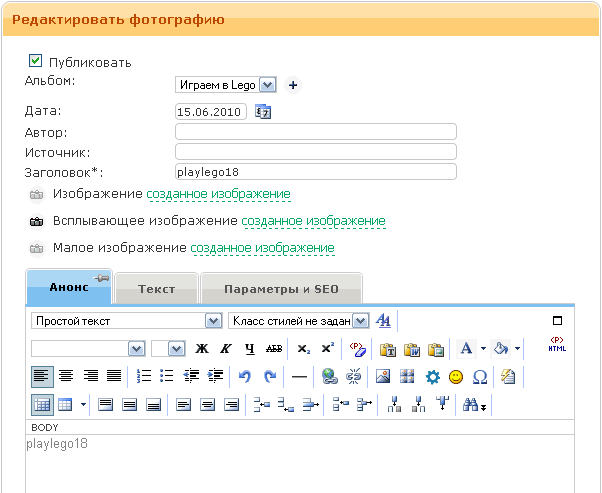
Task: Click the созданное изображение link for Изображение
Action: (x=218, y=194)
